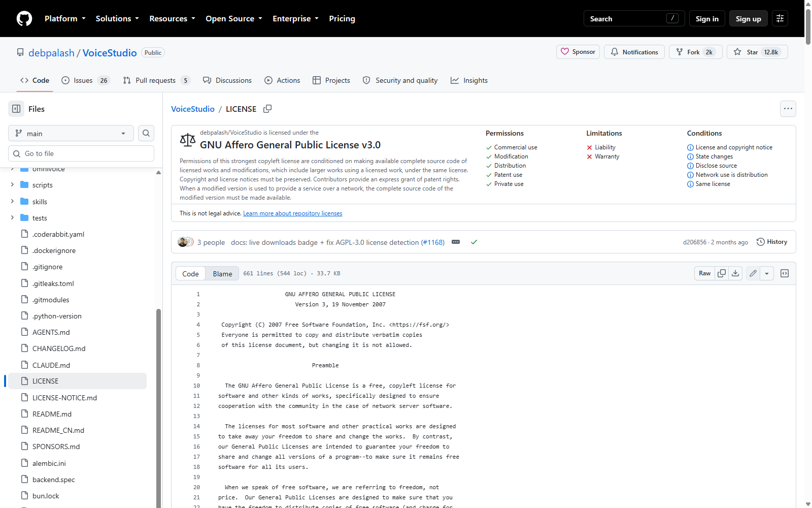812x508 pixels.
Task: Open the Code repository tab
Action: (35, 80)
